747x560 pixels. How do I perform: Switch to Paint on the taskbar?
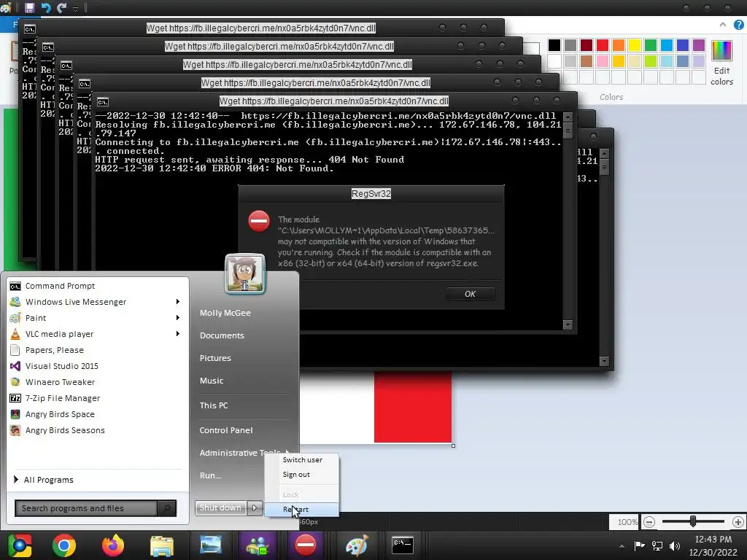(x=357, y=545)
